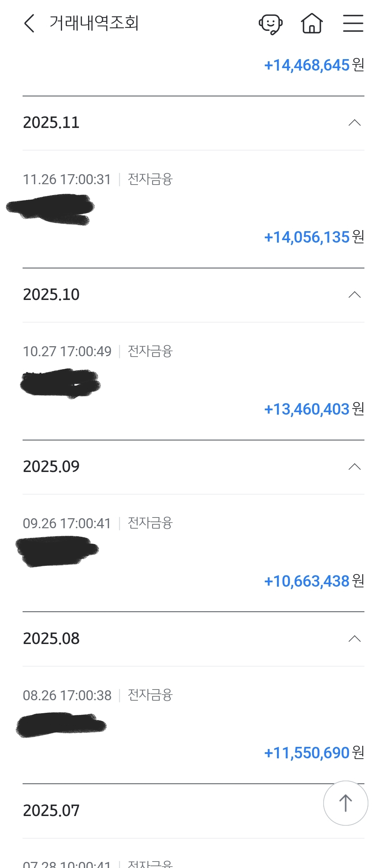387x868 pixels.
Task: Select the 2025.08 month header
Action: tap(51, 639)
